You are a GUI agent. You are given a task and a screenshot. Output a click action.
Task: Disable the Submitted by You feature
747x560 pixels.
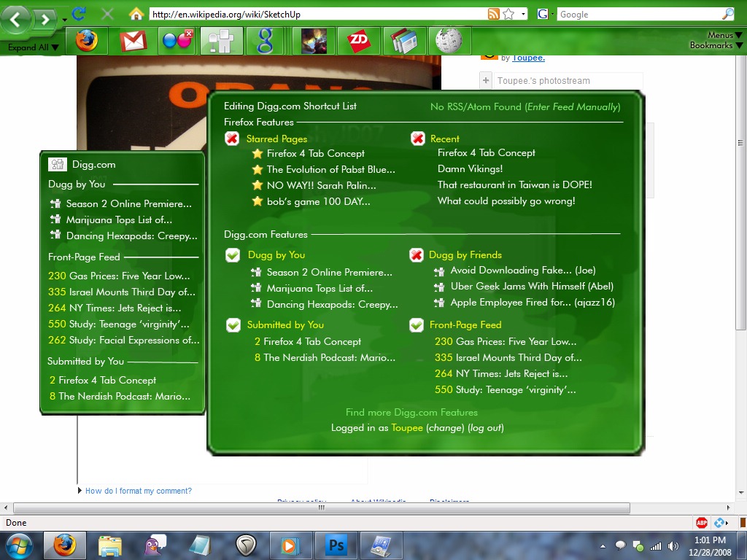(233, 324)
